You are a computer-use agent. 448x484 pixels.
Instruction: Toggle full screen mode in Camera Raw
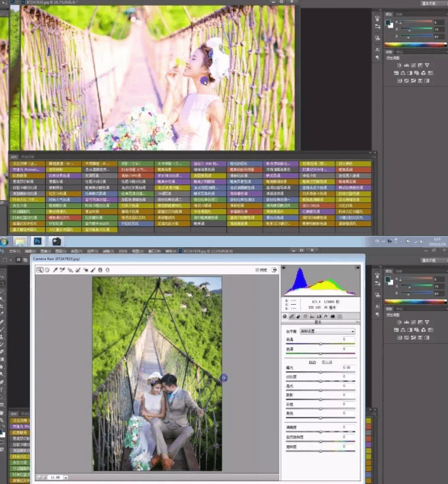tap(275, 269)
